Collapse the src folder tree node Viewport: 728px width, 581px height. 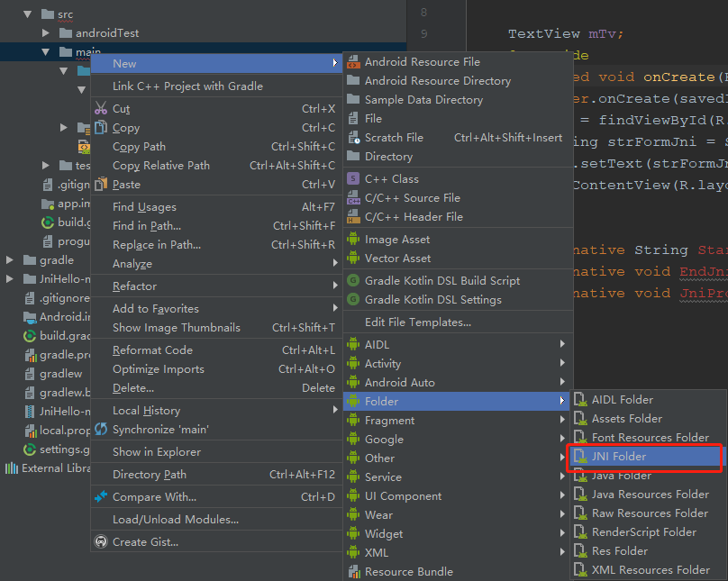tap(28, 14)
